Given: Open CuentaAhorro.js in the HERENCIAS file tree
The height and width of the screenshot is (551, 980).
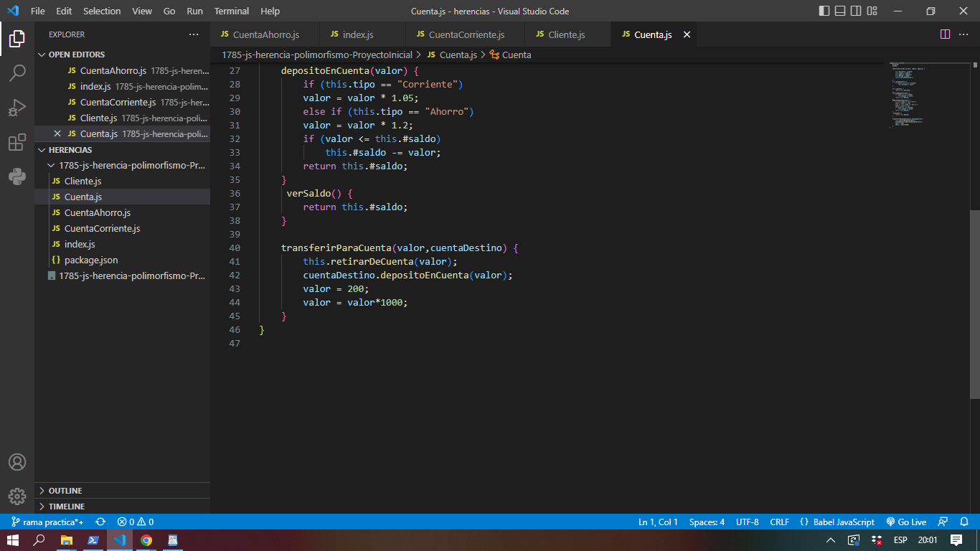Looking at the screenshot, I should (x=122, y=212).
